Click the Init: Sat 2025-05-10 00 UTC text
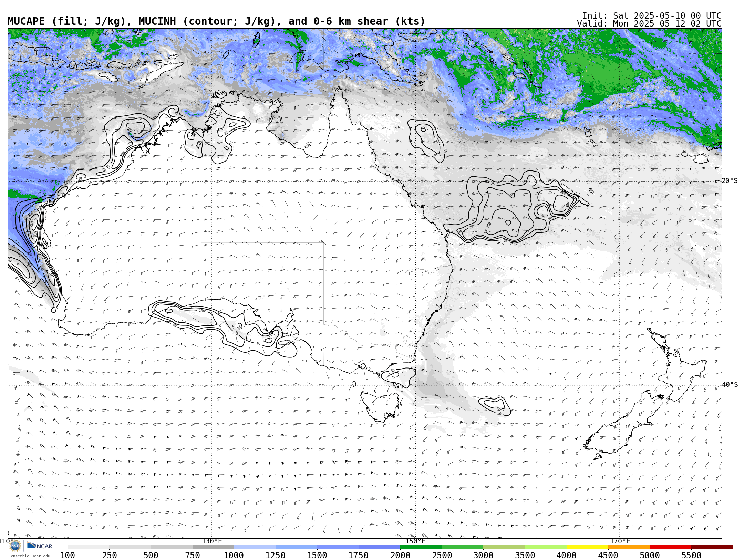 tap(652, 16)
